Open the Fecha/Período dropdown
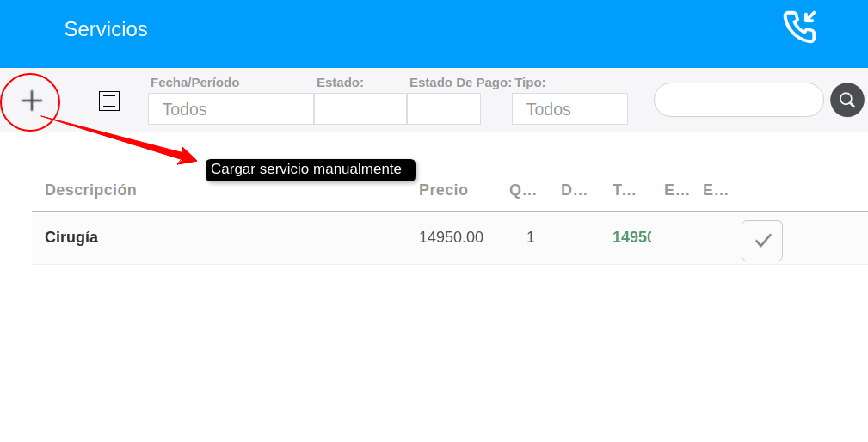 coord(231,109)
